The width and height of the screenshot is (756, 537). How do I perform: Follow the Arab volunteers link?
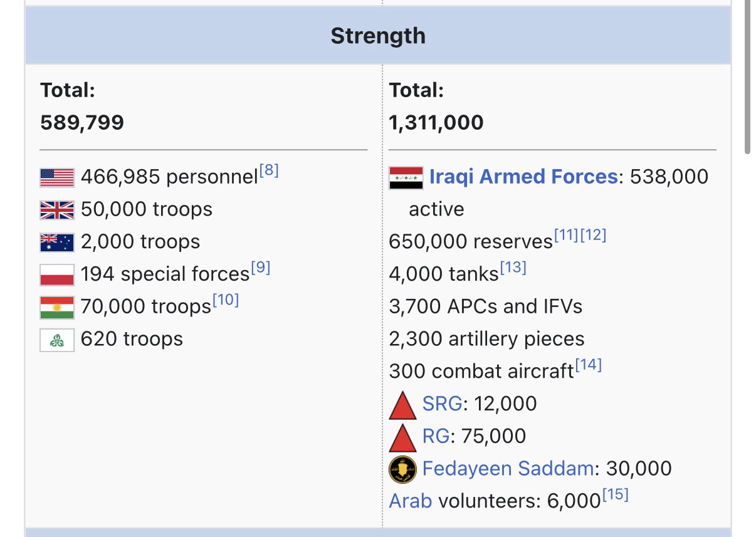pyautogui.click(x=410, y=501)
